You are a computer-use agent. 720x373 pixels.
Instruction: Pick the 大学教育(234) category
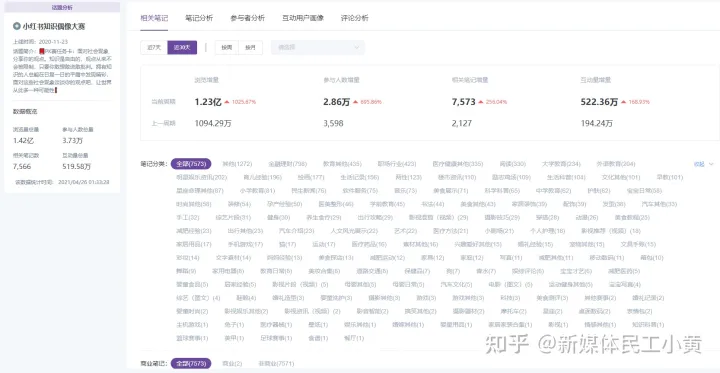[x=561, y=164]
